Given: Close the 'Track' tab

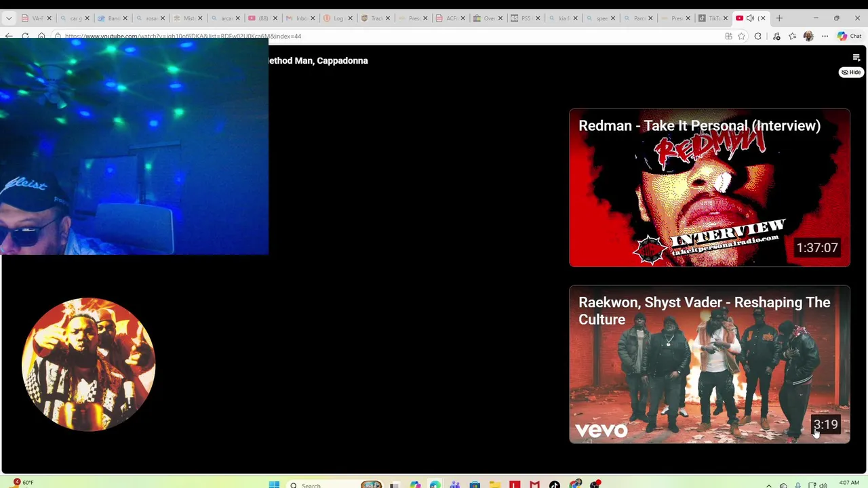Looking at the screenshot, I should point(388,18).
